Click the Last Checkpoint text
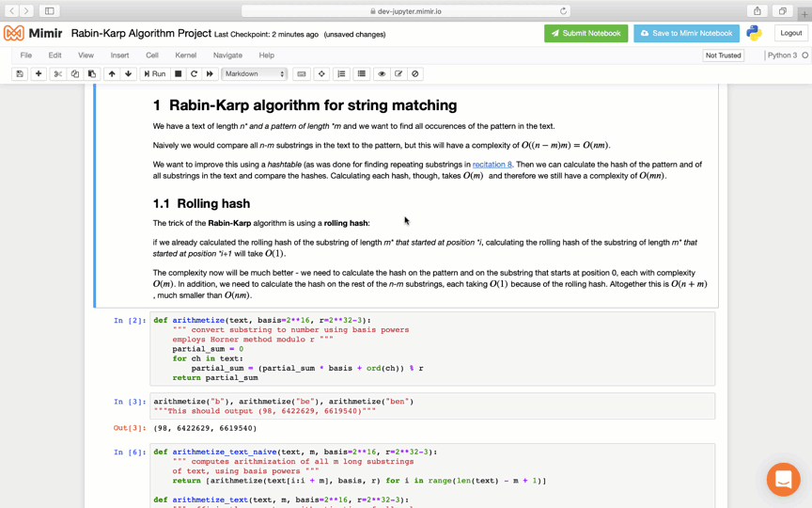This screenshot has height=508, width=812. [x=266, y=35]
